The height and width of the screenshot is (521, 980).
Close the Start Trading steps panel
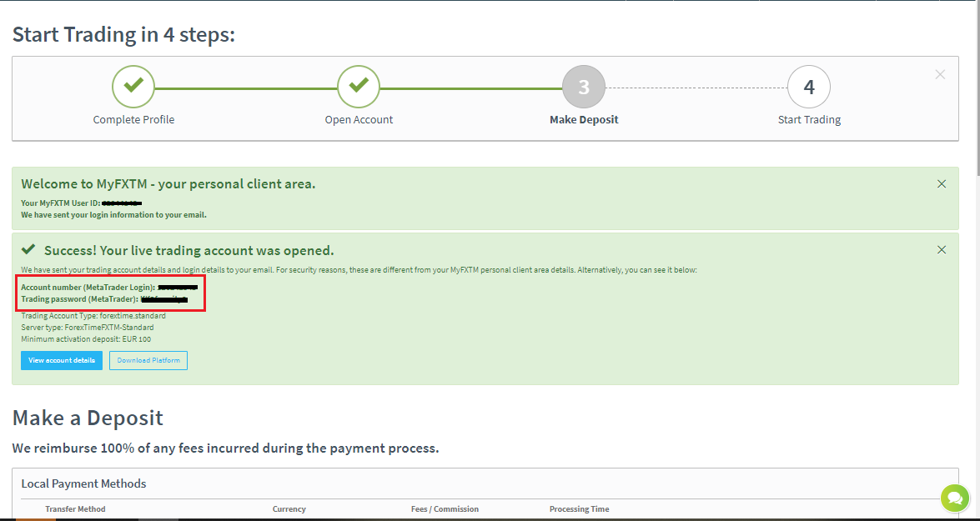(940, 74)
